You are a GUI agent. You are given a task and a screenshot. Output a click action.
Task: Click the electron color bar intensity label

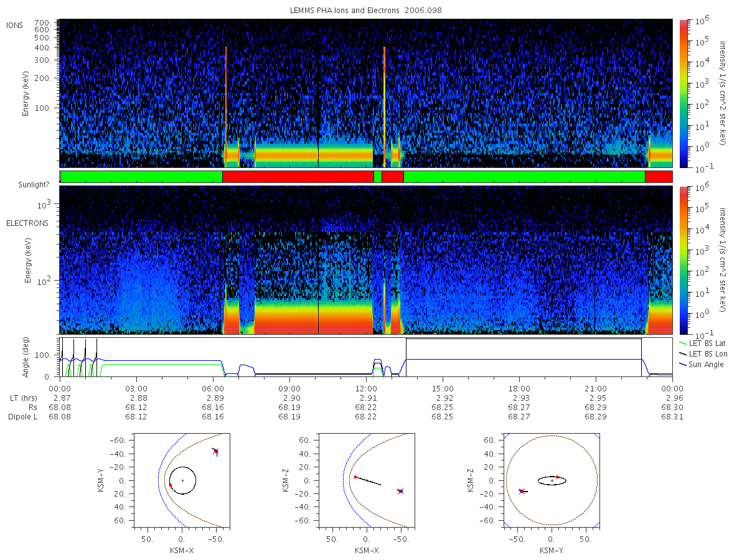pos(723,259)
